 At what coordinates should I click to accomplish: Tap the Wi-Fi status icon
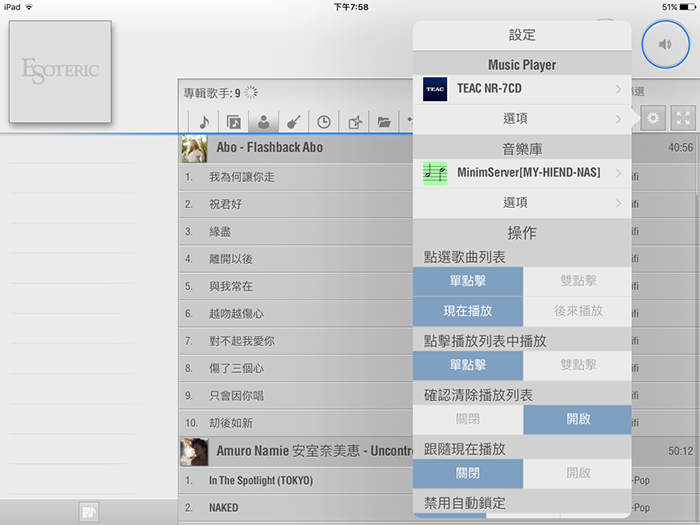29,7
